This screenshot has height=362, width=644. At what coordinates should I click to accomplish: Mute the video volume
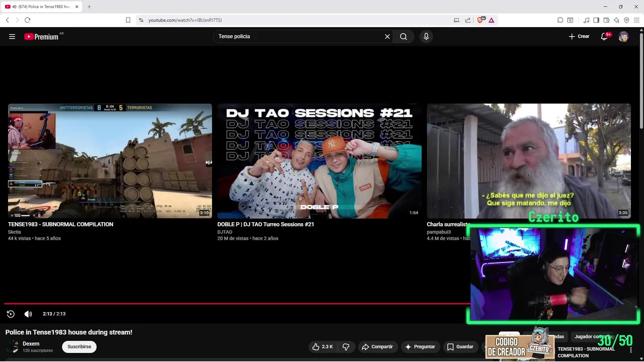coord(28,314)
